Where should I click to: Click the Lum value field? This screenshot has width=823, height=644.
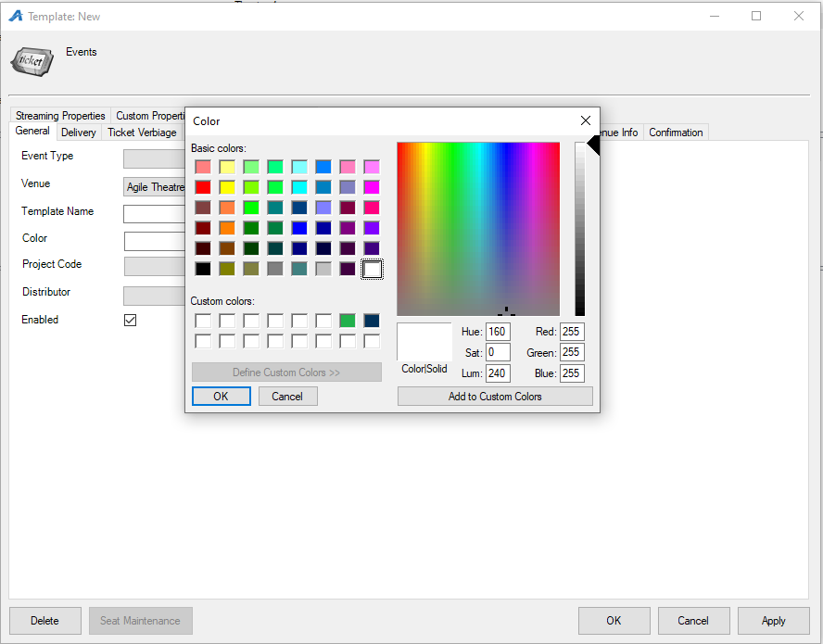click(x=498, y=373)
